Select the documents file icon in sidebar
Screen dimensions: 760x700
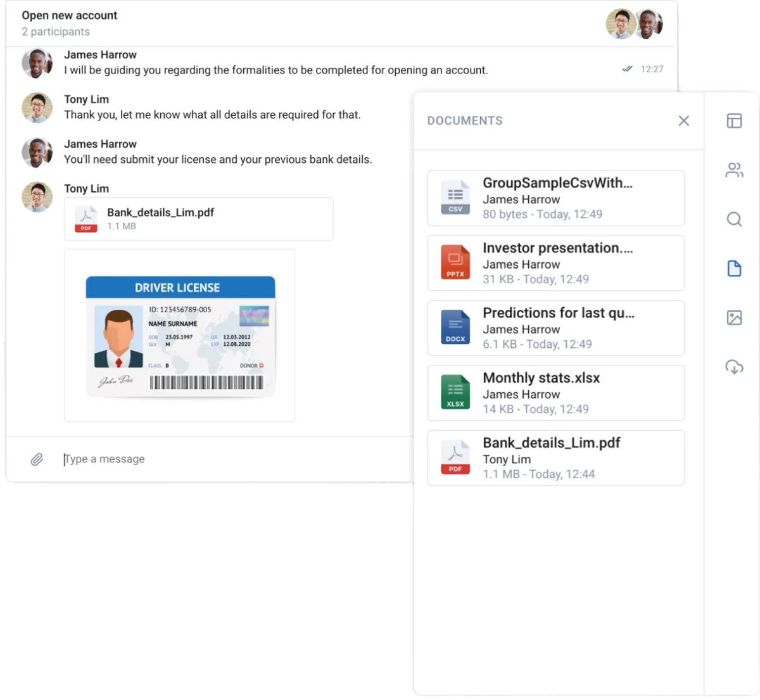[x=734, y=269]
